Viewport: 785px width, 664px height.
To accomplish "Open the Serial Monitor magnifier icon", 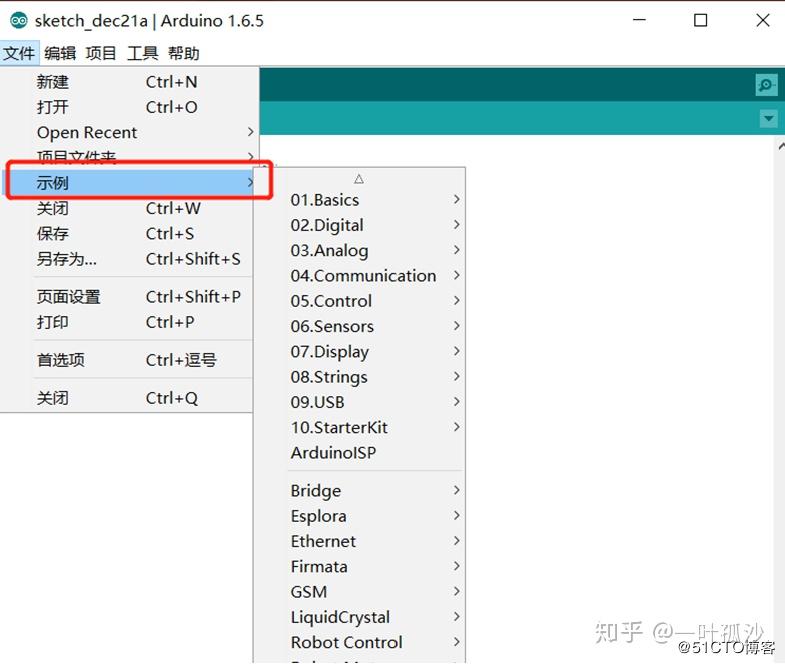I will (766, 85).
